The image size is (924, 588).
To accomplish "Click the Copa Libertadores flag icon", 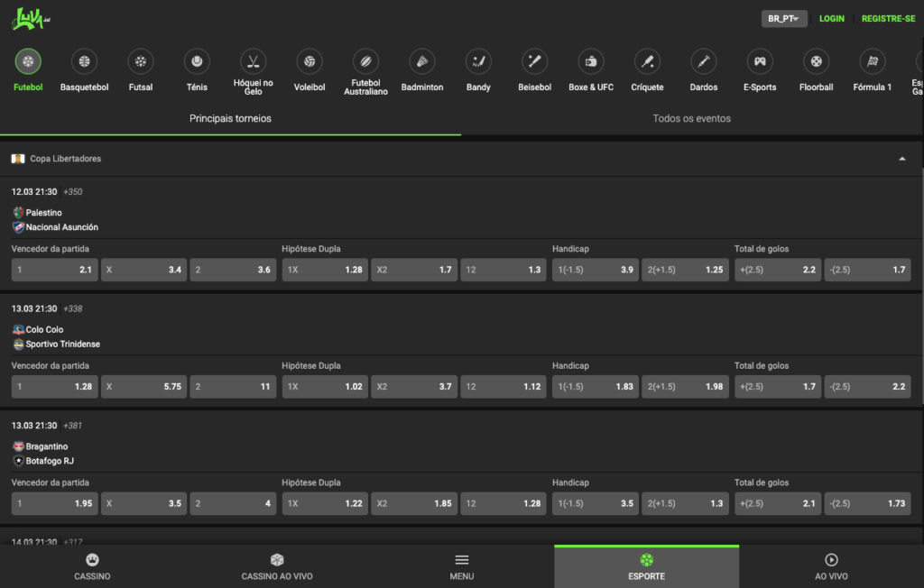I will (x=18, y=159).
